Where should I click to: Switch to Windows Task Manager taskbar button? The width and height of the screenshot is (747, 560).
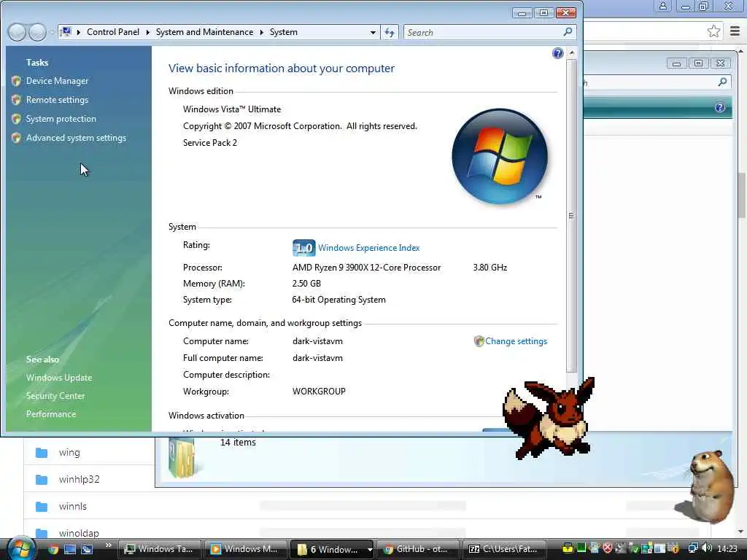[159, 549]
